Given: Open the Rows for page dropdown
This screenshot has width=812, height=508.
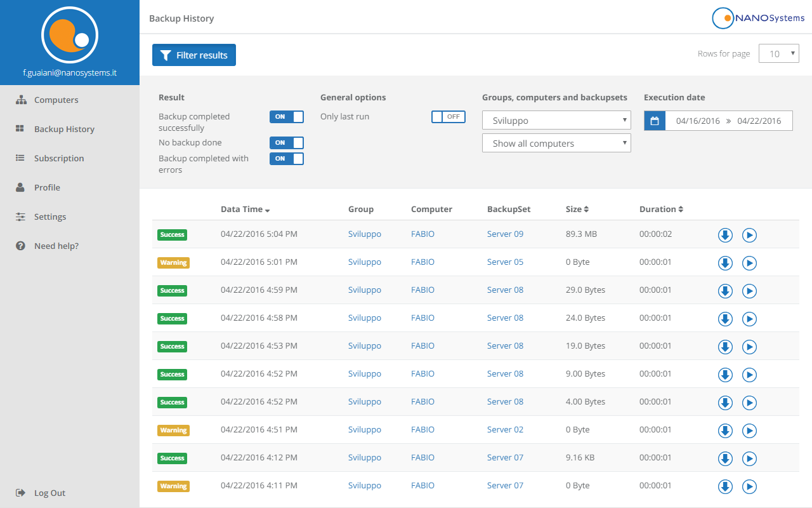Looking at the screenshot, I should click(x=778, y=54).
